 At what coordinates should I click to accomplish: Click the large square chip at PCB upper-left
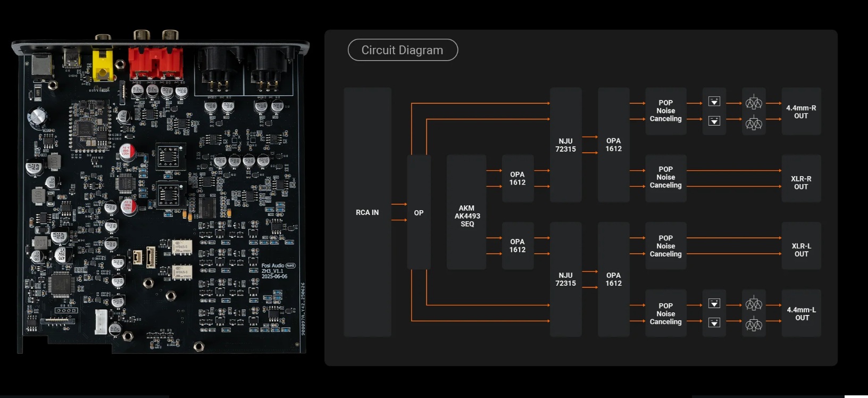(88, 129)
